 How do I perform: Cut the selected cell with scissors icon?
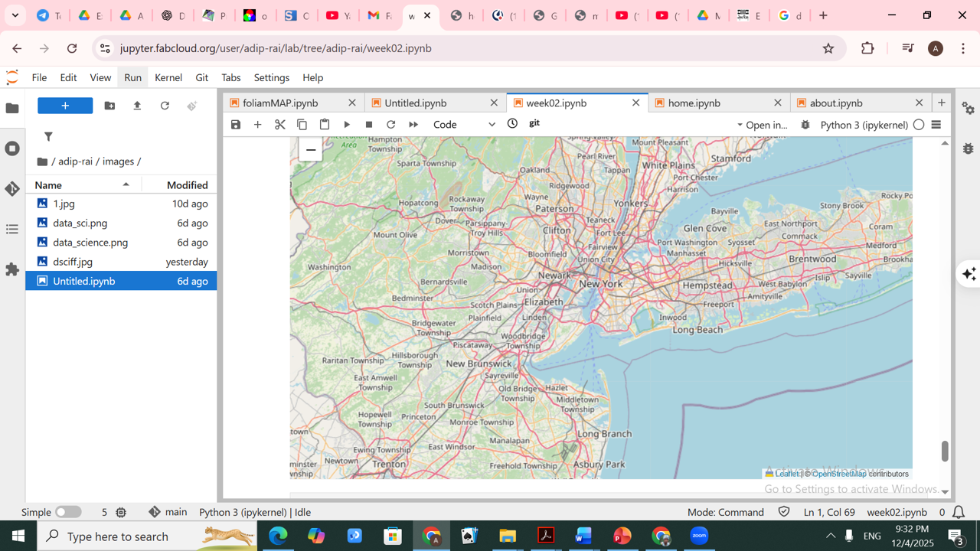coord(280,125)
